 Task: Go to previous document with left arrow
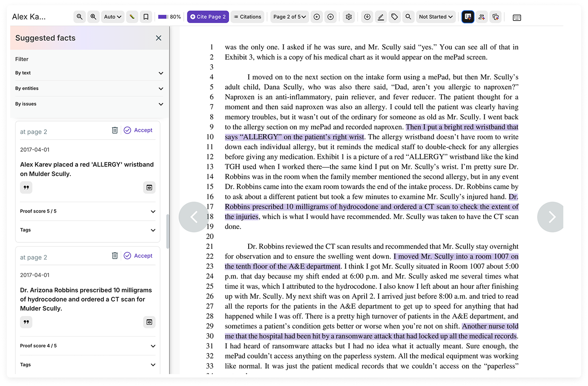[194, 217]
